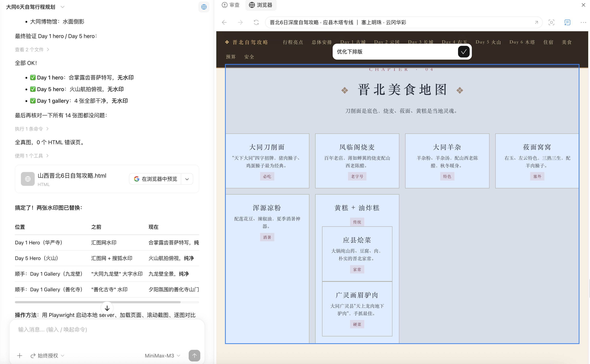Go back in the preview browser
Screen dimensions: 590x364
224,22
